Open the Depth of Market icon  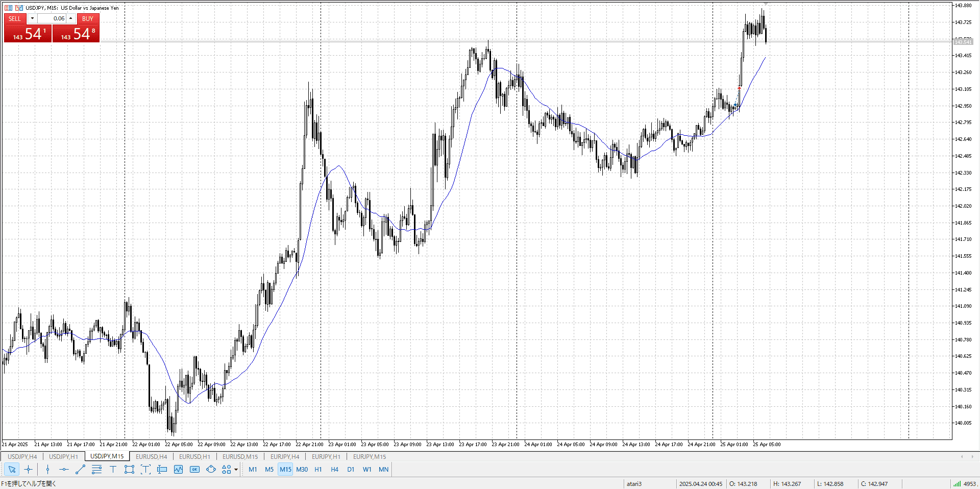8,8
